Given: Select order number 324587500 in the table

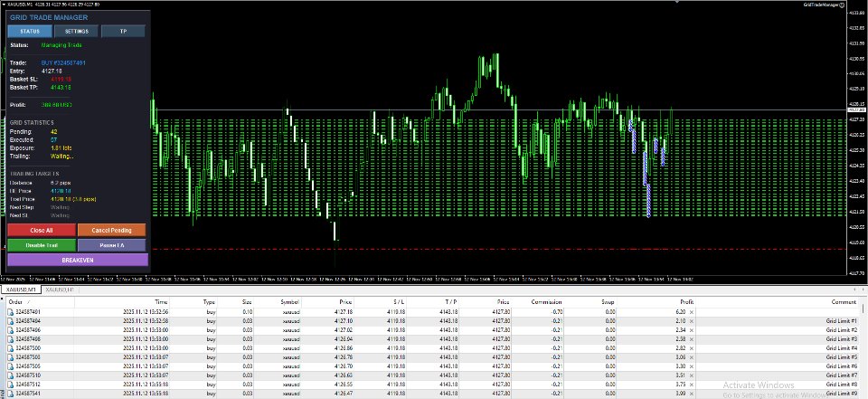Looking at the screenshot, I should pyautogui.click(x=28, y=348).
